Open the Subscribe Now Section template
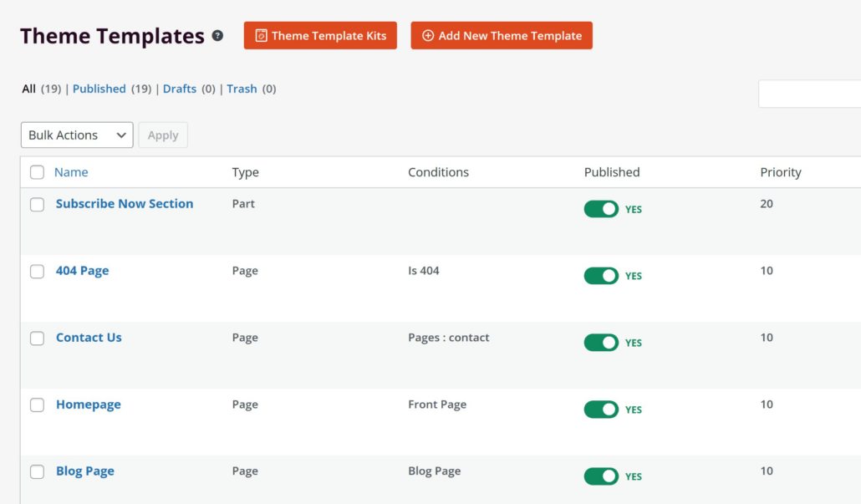This screenshot has height=504, width=861. coord(125,204)
